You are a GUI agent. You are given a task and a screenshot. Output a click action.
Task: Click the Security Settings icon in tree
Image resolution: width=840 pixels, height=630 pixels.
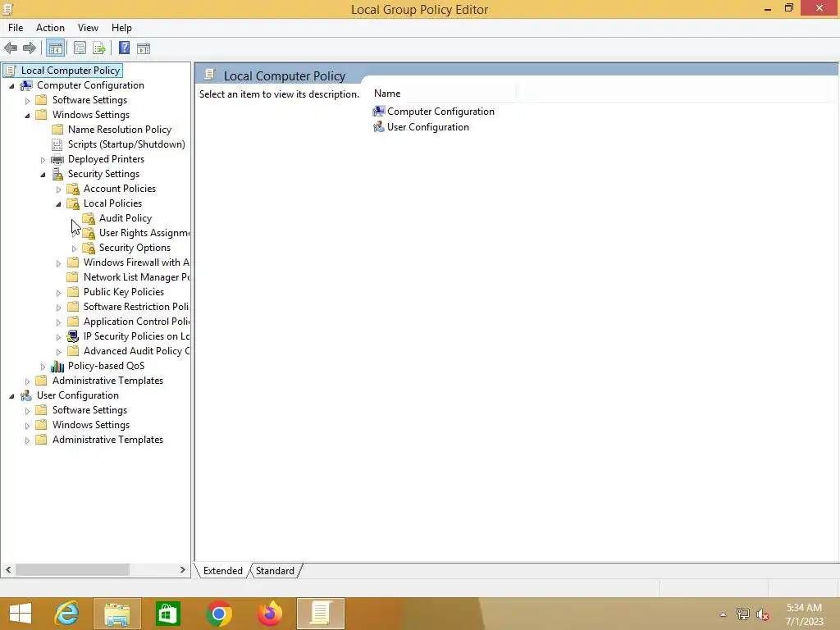pos(57,174)
